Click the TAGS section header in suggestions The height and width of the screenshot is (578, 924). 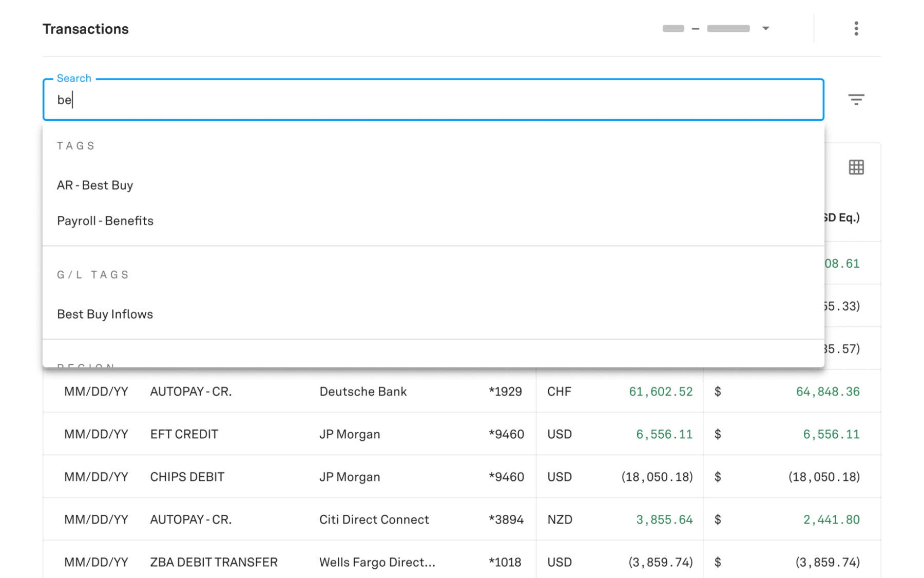[x=75, y=145]
